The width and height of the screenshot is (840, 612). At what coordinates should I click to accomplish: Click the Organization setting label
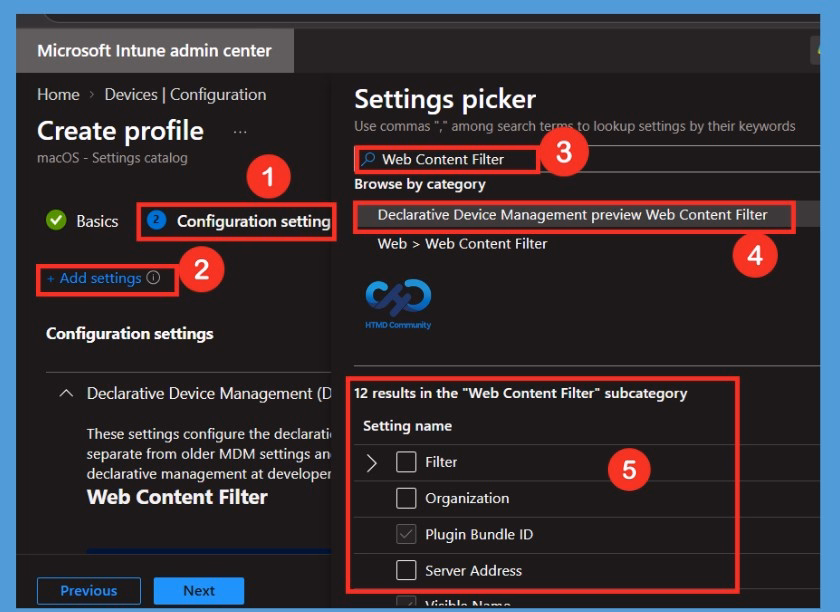point(467,498)
